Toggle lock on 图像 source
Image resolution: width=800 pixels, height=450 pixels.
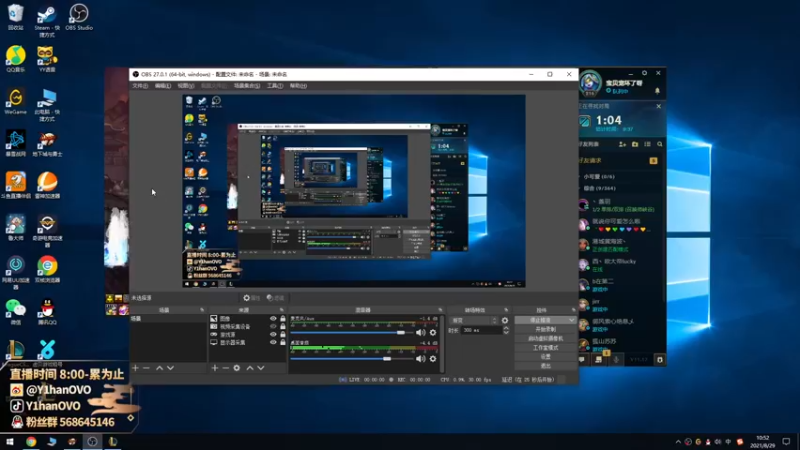point(283,319)
